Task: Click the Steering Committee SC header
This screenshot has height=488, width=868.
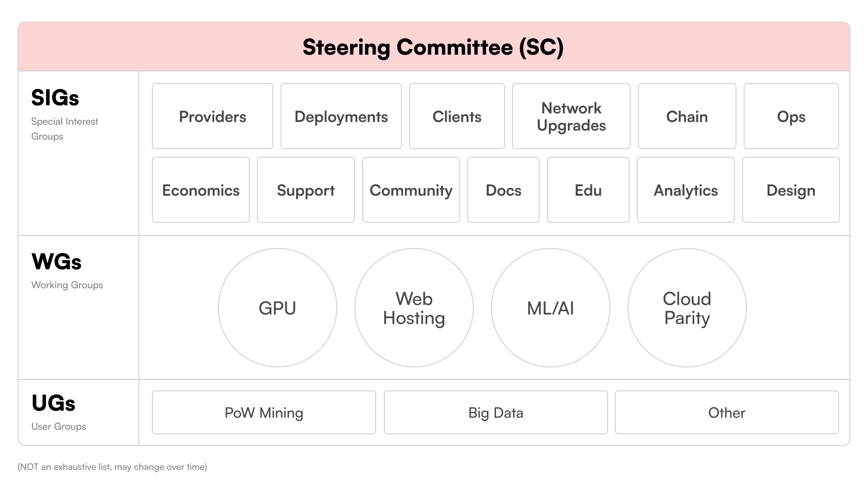Action: tap(434, 47)
